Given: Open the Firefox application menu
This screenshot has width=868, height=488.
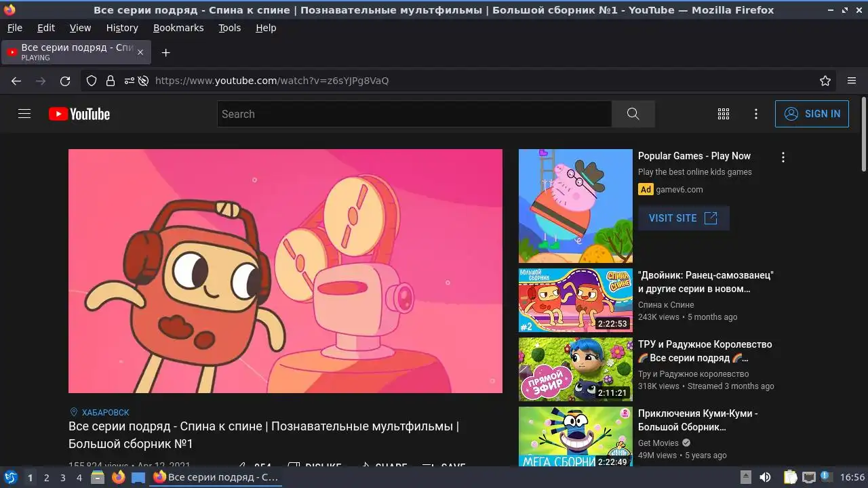Looking at the screenshot, I should point(852,81).
